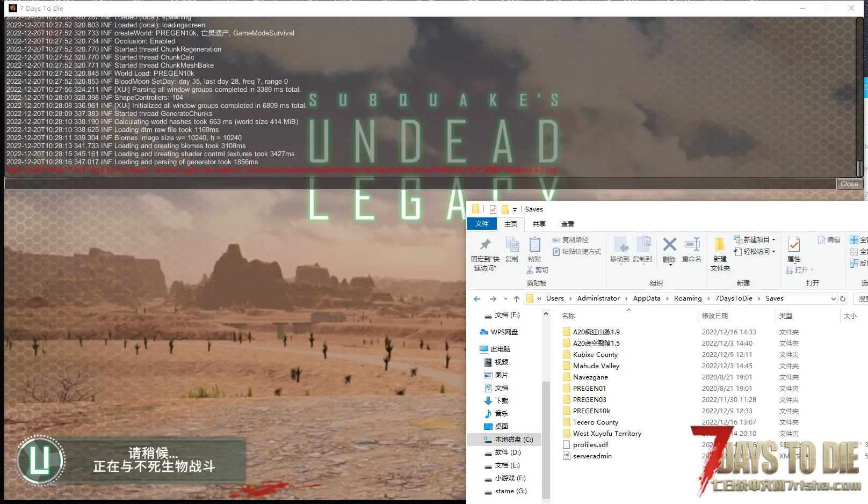This screenshot has width=868, height=504.
Task: Click the Up one level arrow
Action: pyautogui.click(x=516, y=298)
